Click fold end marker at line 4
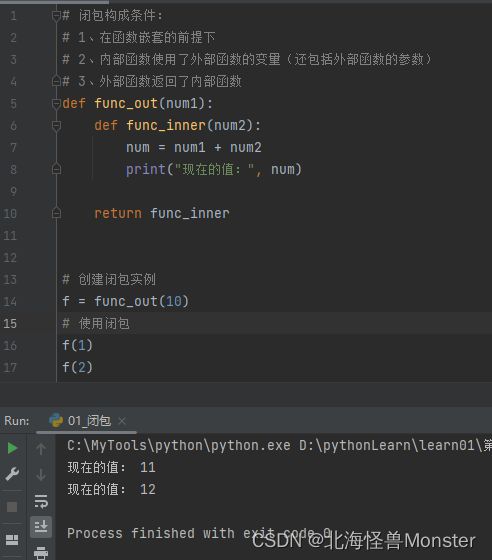 point(56,81)
